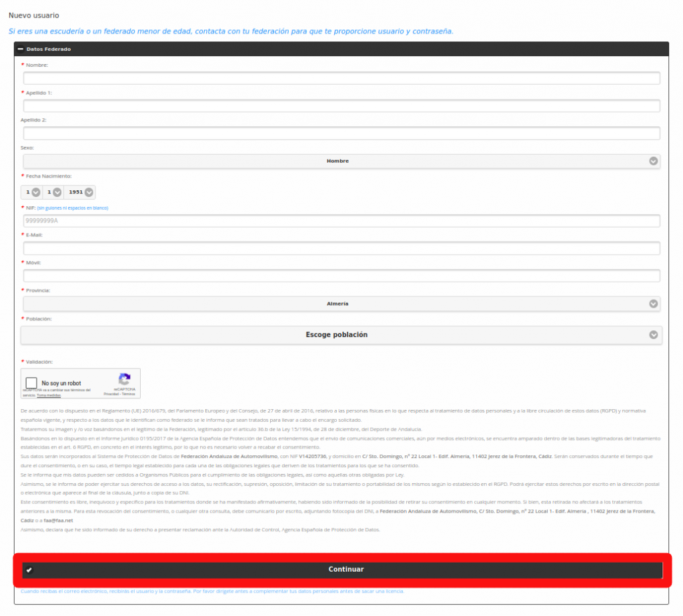Follow the 'Toma medidas' reCAPTCHA link
This screenshot has height=616, width=683.
(47, 396)
